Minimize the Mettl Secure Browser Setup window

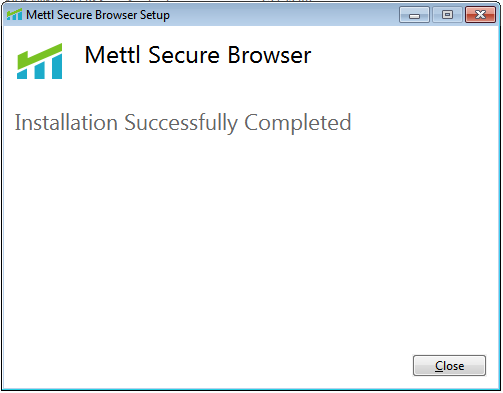[414, 15]
